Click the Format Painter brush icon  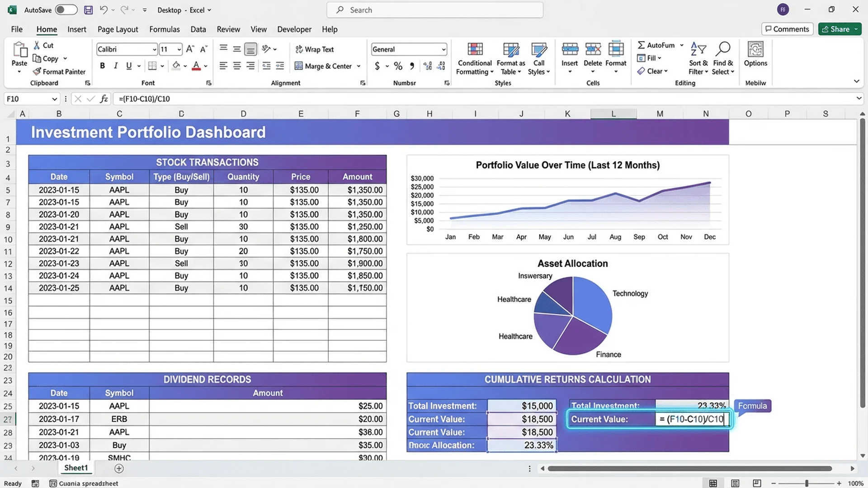tap(37, 72)
